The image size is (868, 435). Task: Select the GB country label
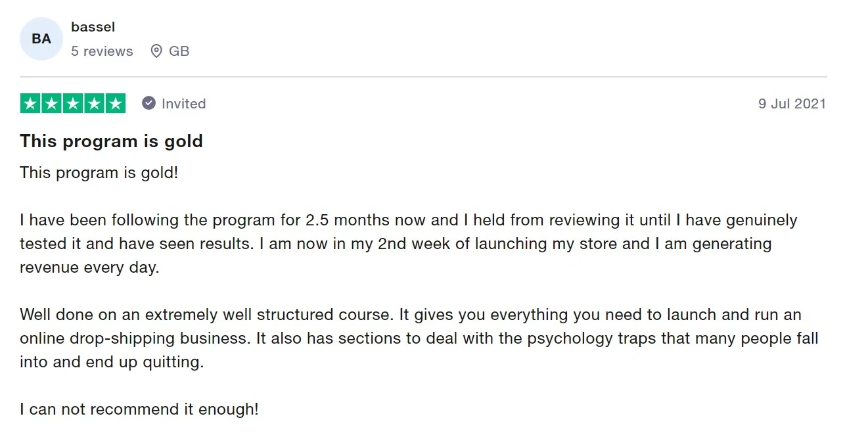pyautogui.click(x=179, y=51)
